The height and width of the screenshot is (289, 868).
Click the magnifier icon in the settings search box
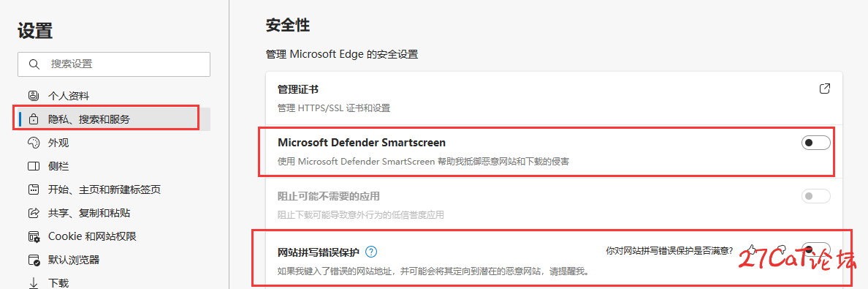[x=34, y=64]
